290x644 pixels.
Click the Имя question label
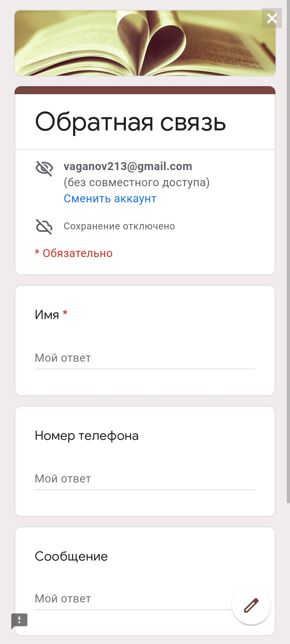pos(47,314)
